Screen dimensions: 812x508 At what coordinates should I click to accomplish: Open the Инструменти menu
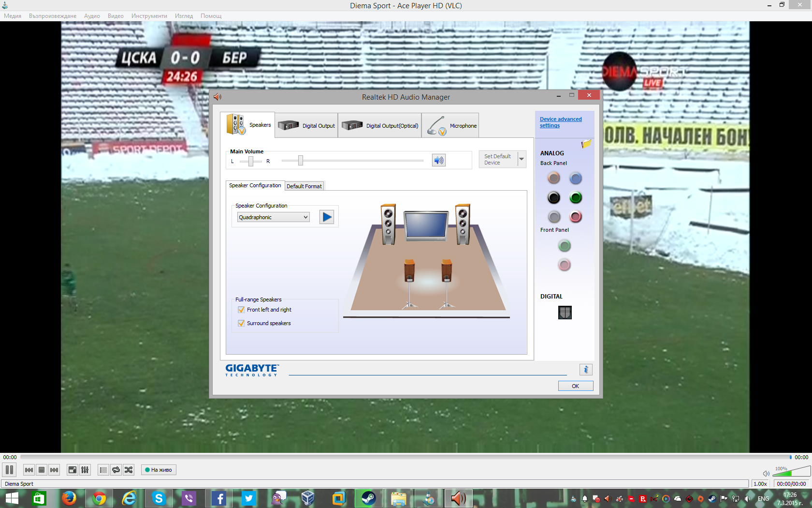coord(149,16)
